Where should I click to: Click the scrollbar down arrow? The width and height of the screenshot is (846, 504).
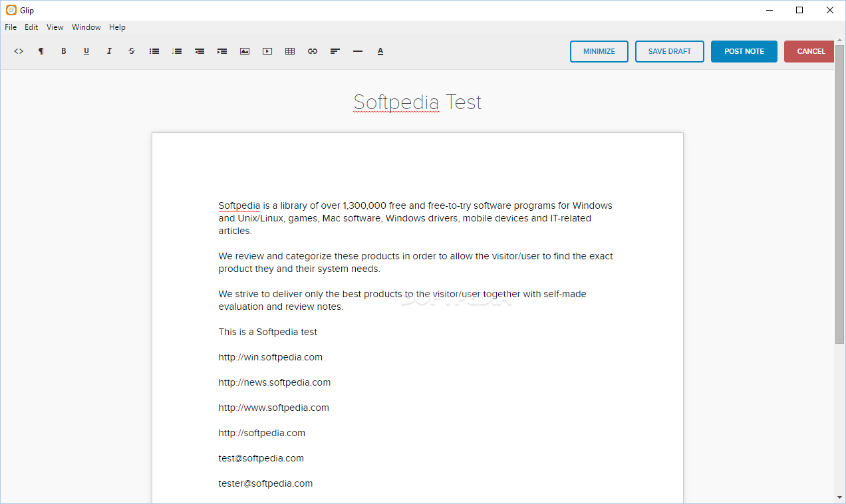(x=839, y=497)
